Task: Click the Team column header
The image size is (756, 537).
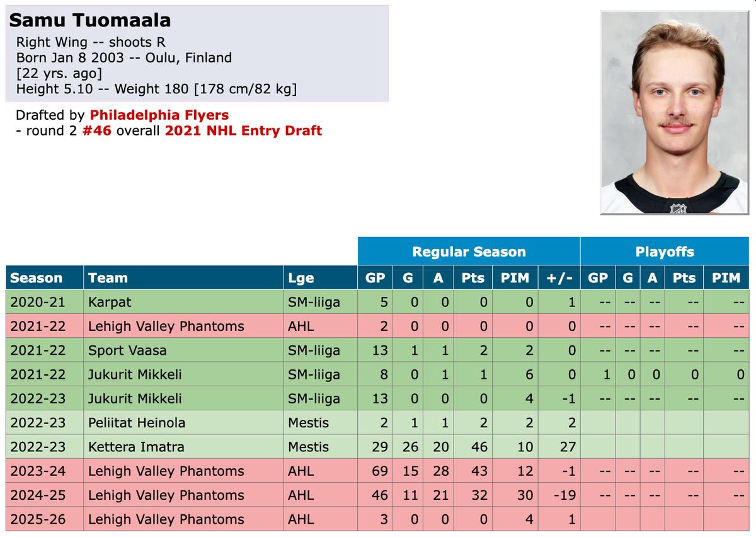Action: pyautogui.click(x=107, y=278)
